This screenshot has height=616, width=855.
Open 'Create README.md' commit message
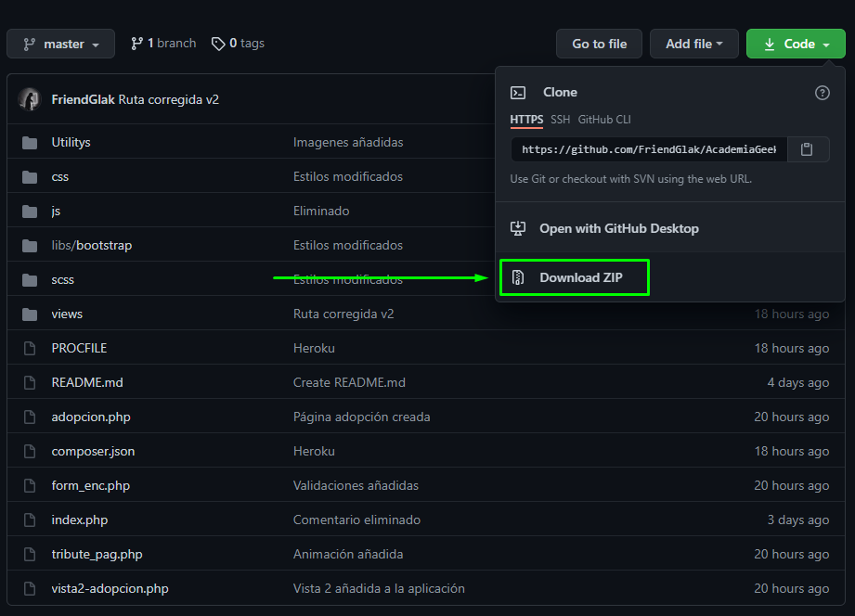pyautogui.click(x=350, y=383)
